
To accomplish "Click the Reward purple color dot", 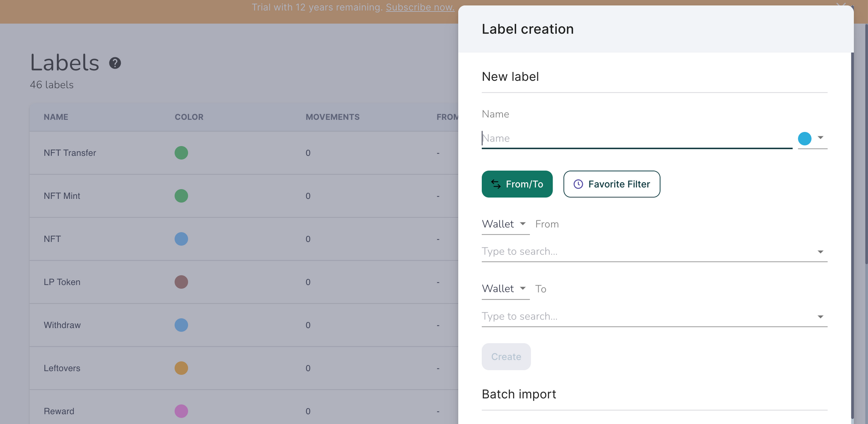I will (x=181, y=411).
